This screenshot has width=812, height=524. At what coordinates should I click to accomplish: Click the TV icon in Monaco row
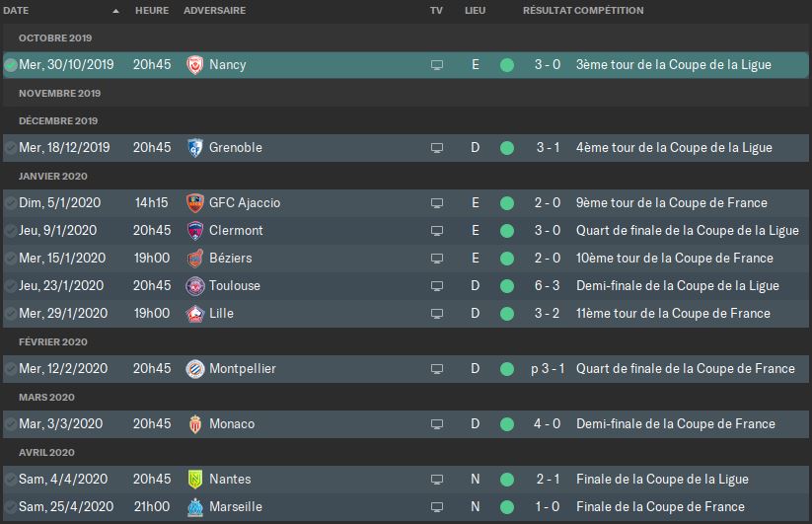point(436,424)
